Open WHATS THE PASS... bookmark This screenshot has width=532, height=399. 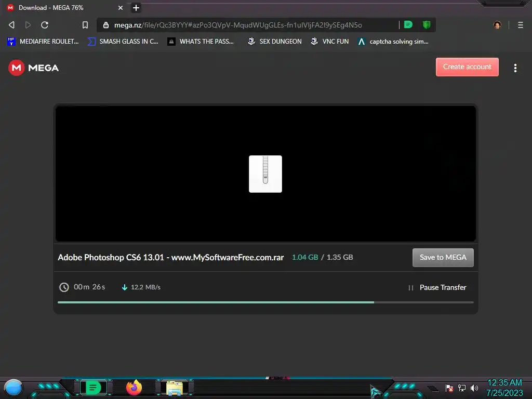tap(201, 42)
